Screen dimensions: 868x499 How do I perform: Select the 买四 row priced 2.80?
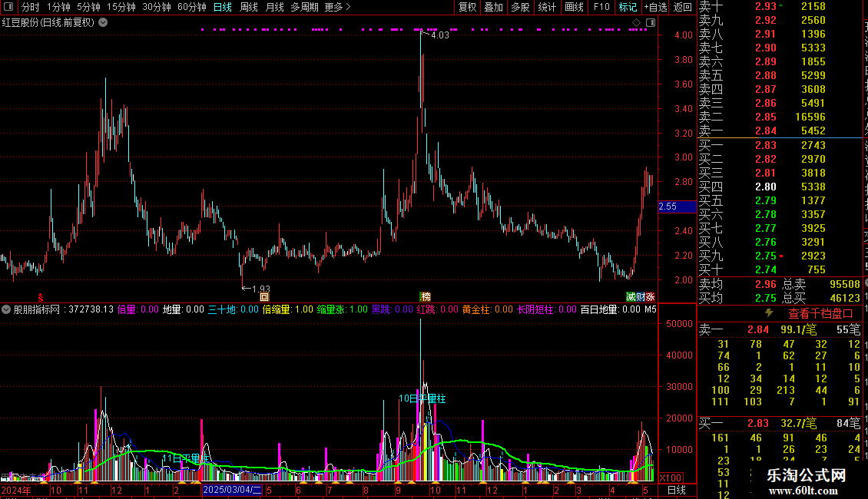[x=780, y=187]
